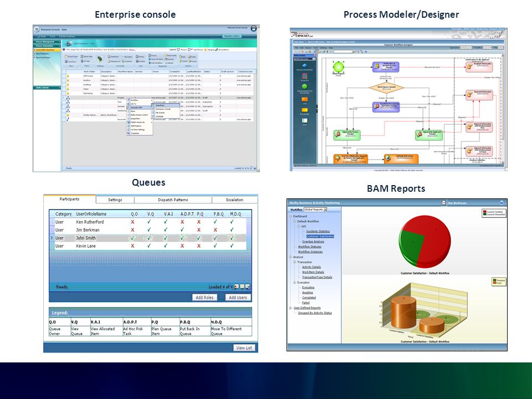This screenshot has height=399, width=532.
Task: Sort by UserOrRoleName column header
Action: 91,214
